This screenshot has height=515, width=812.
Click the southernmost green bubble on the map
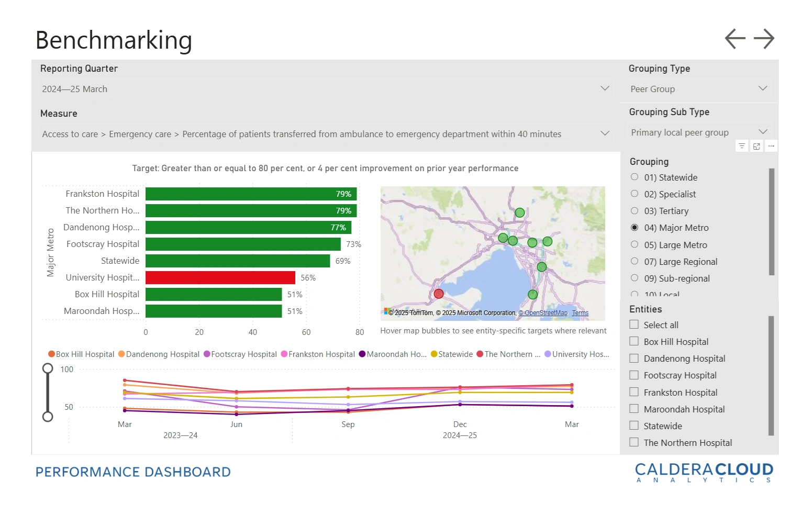(x=532, y=294)
